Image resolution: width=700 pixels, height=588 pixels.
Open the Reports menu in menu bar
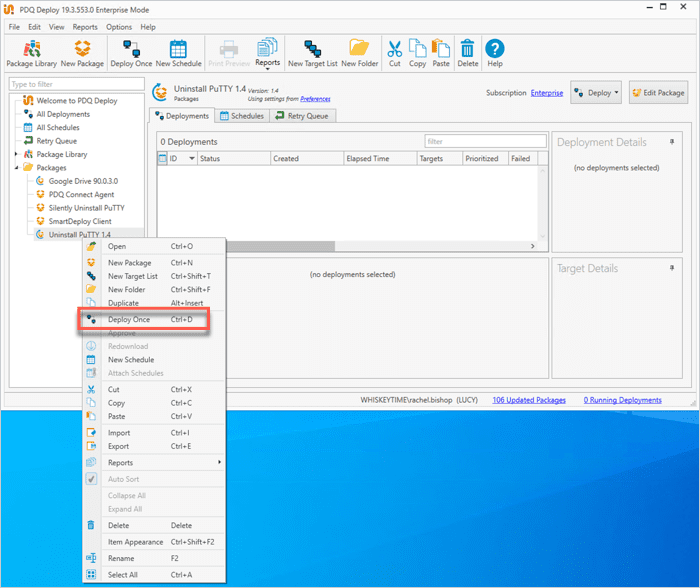[x=85, y=27]
